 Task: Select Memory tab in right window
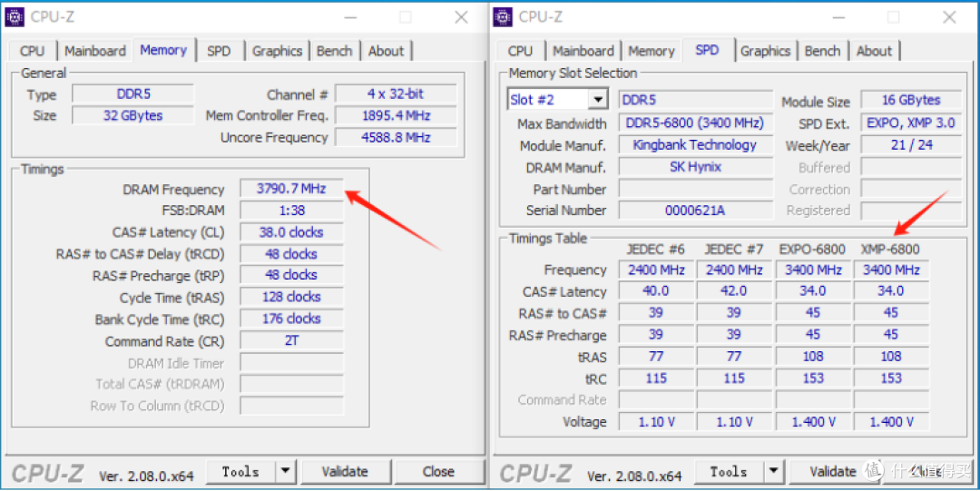click(x=652, y=52)
